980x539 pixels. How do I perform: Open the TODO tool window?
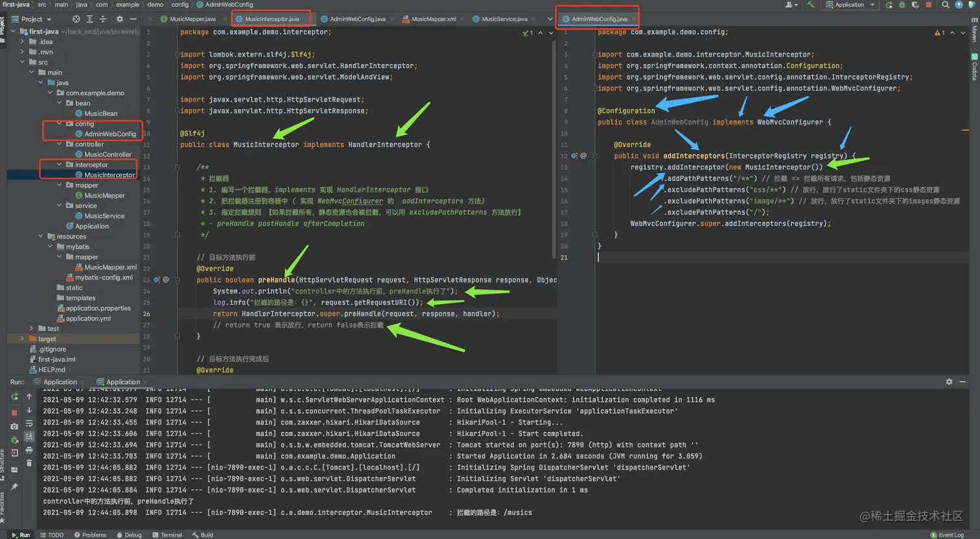52,535
